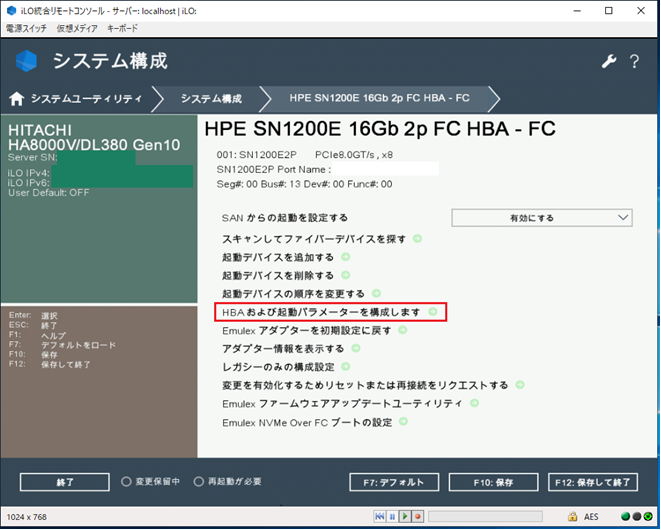Click the iLO console title bar icon

(x=11, y=11)
